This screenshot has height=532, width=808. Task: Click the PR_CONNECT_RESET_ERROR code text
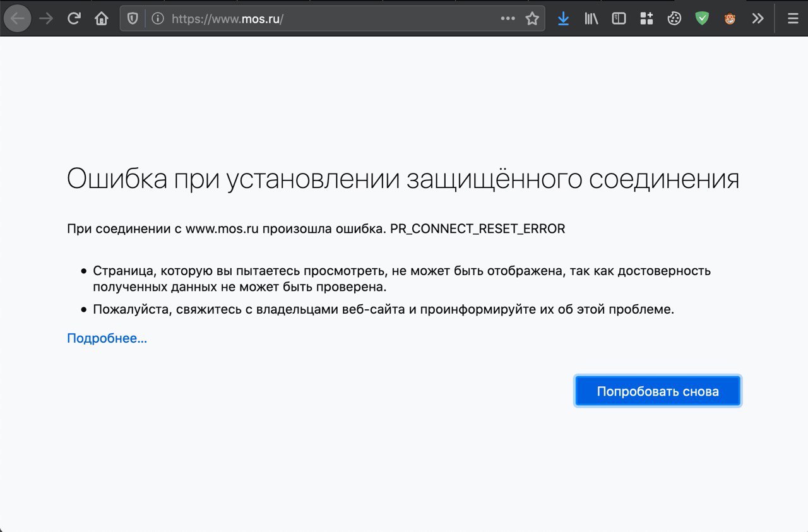[478, 229]
